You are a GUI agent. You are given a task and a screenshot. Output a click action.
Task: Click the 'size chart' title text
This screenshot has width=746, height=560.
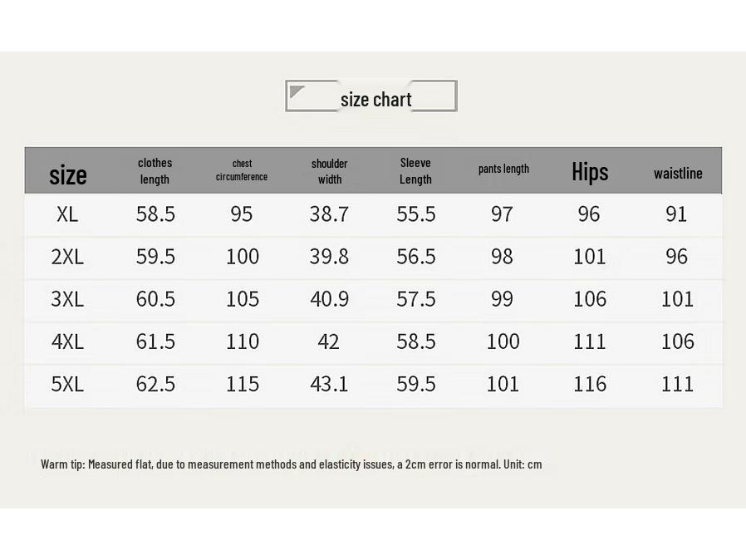point(375,100)
